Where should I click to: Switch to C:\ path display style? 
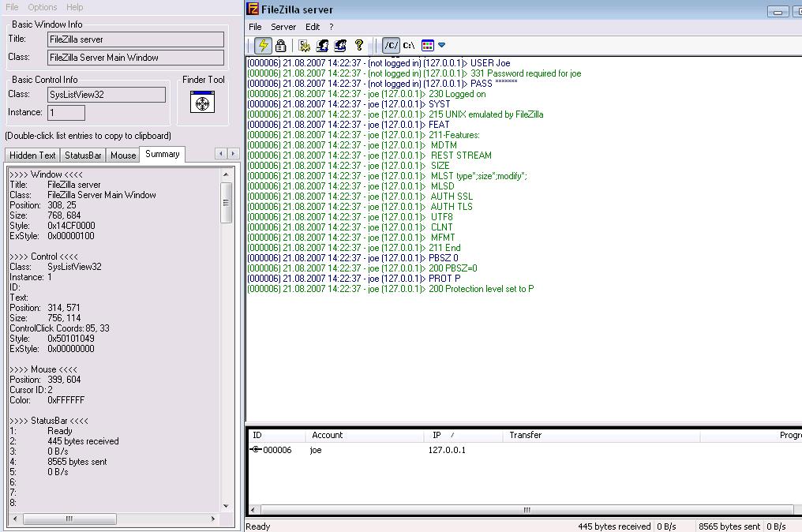pyautogui.click(x=409, y=46)
